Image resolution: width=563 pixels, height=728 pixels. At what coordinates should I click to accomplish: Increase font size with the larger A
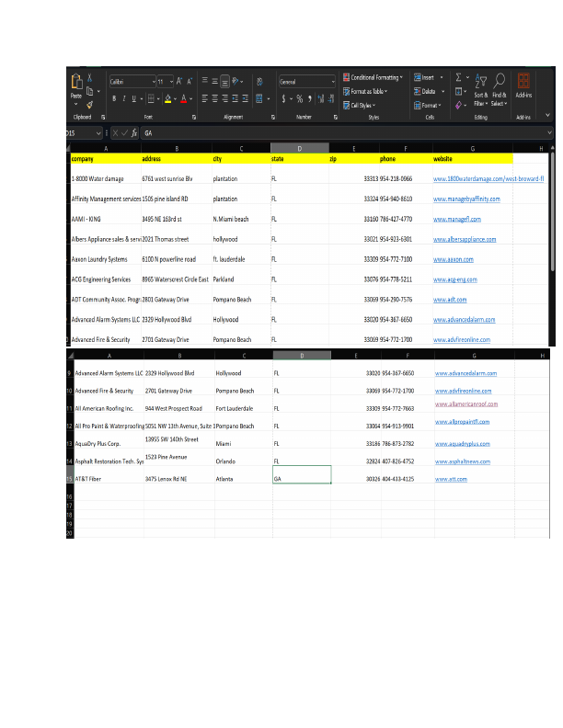click(x=178, y=81)
